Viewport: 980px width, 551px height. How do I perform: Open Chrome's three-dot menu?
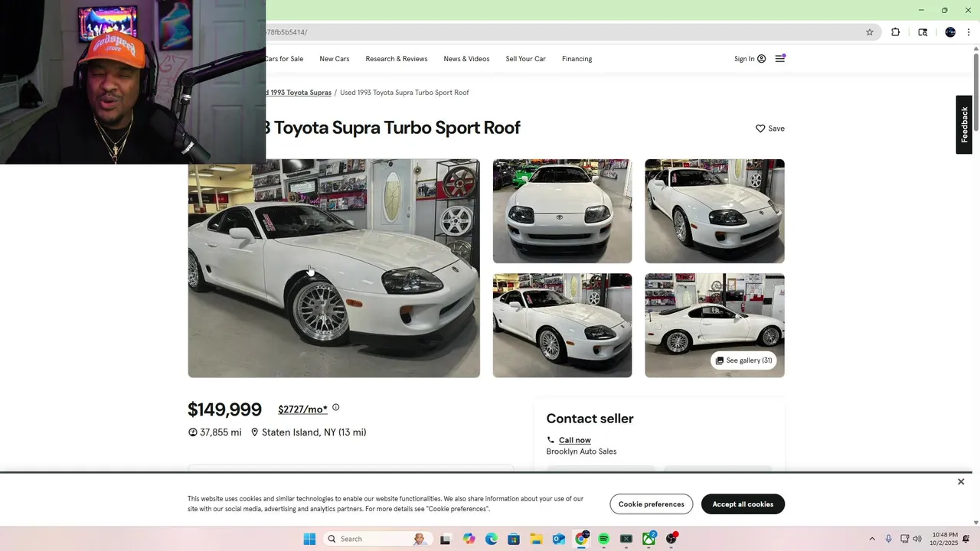[969, 32]
